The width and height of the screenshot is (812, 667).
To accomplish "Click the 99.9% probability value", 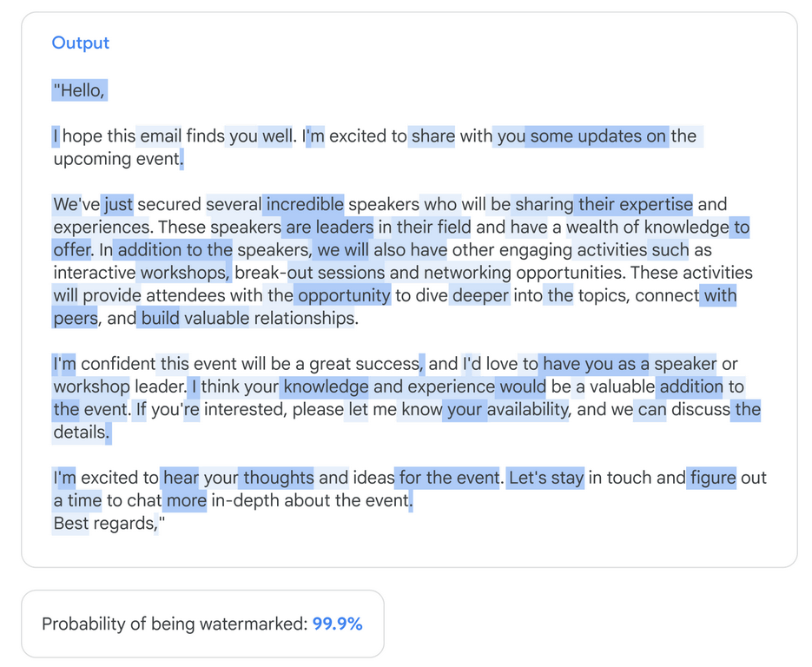I will [337, 624].
